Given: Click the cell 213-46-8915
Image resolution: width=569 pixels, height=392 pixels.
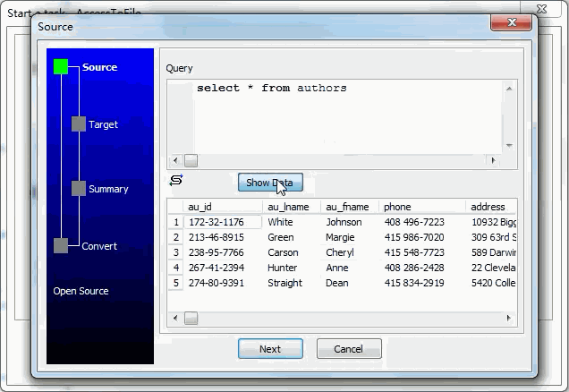Looking at the screenshot, I should pyautogui.click(x=223, y=237).
